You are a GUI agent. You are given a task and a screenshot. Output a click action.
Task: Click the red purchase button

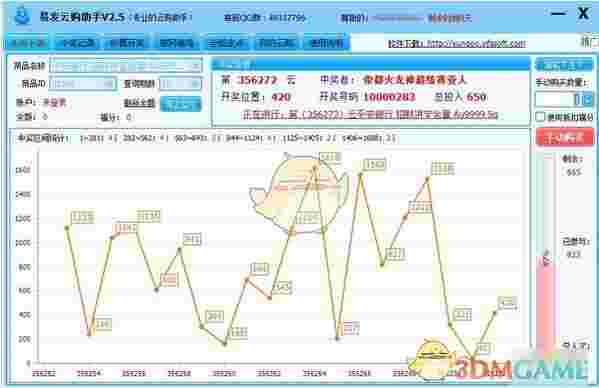pos(565,137)
